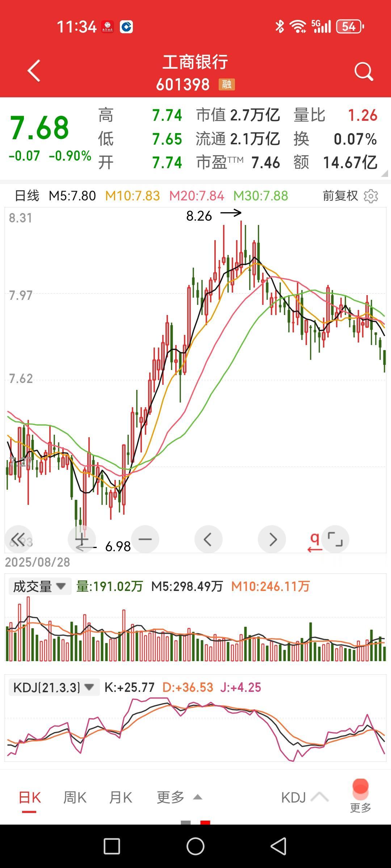This screenshot has width=391, height=868.
Task: Tap the 日线 period label
Action: click(x=27, y=196)
